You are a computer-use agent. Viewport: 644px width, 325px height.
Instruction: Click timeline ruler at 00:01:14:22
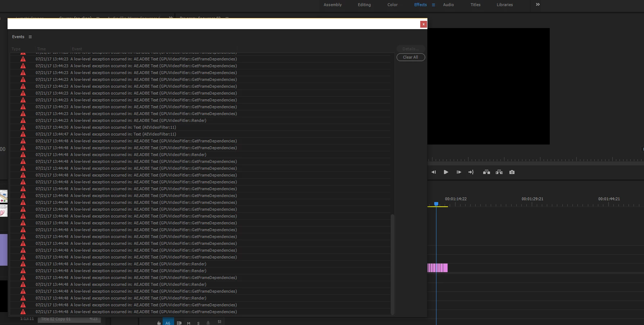tap(455, 199)
